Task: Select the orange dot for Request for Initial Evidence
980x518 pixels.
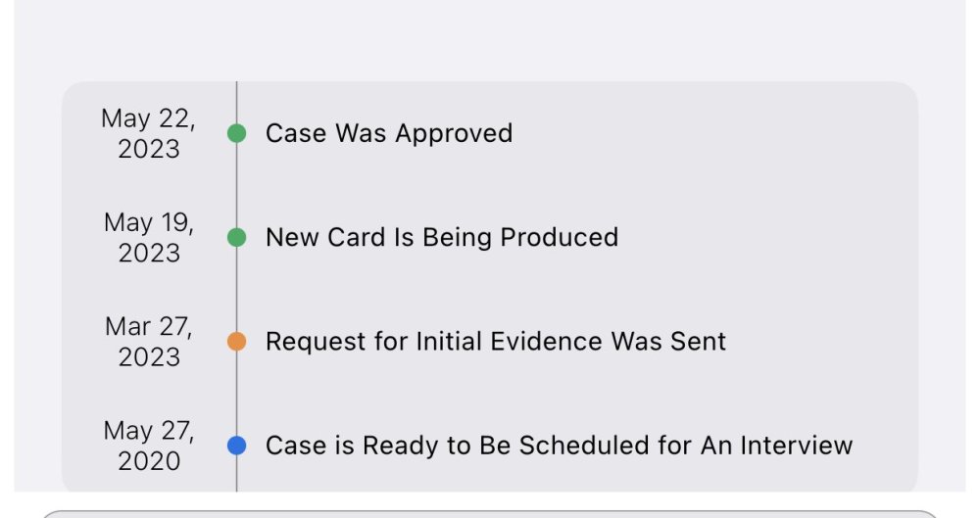Action: tap(236, 341)
